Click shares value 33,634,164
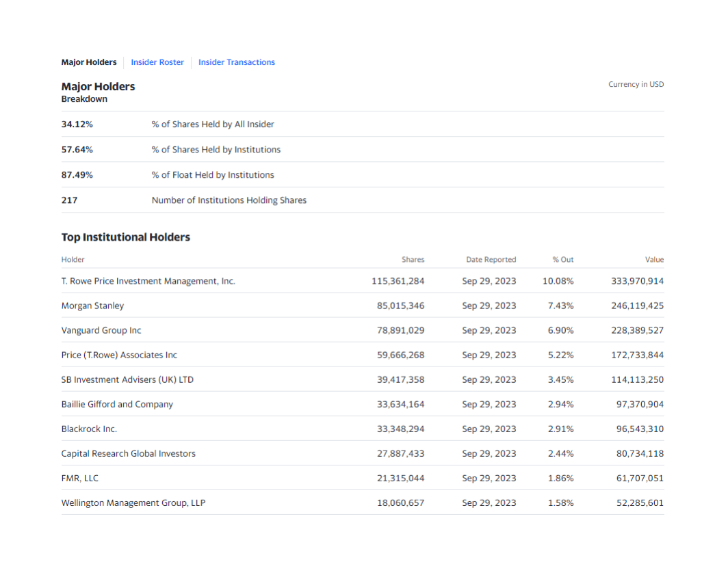Image resolution: width=728 pixels, height=564 pixels. (401, 404)
